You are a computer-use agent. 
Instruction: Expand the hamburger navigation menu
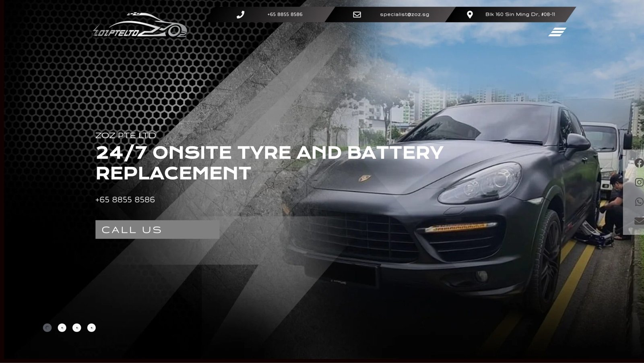(x=557, y=32)
